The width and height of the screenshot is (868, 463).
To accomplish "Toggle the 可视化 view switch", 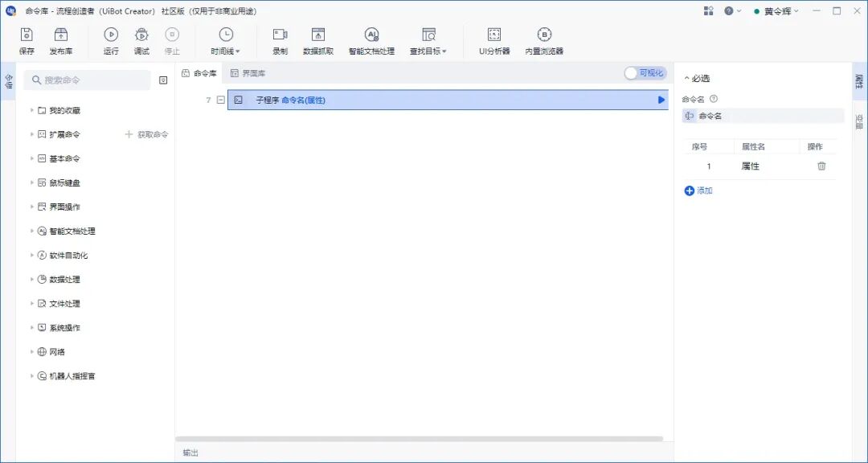I will coord(645,73).
